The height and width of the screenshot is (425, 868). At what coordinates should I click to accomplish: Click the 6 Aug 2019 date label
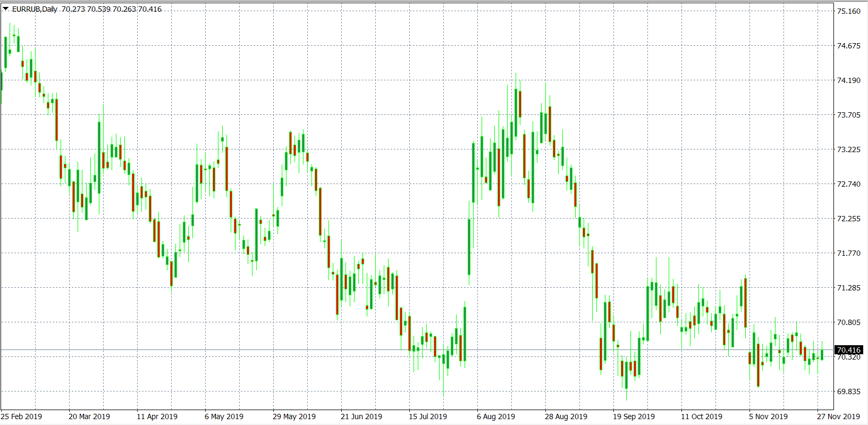[x=496, y=416]
